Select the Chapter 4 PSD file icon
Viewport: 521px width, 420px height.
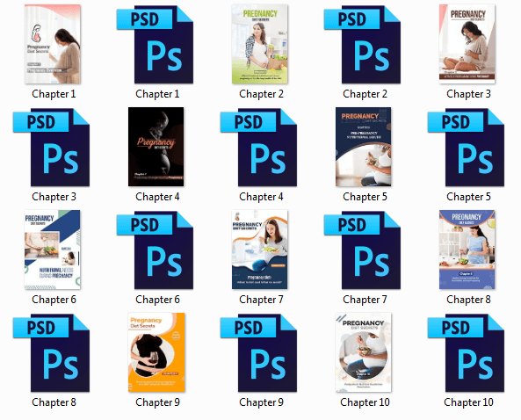pyautogui.click(x=259, y=148)
